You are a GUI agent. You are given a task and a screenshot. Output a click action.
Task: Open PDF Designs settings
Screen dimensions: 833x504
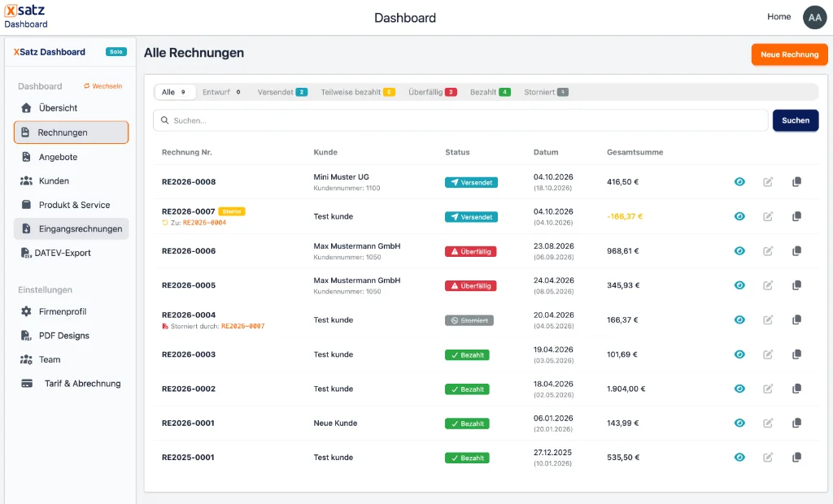[72, 336]
